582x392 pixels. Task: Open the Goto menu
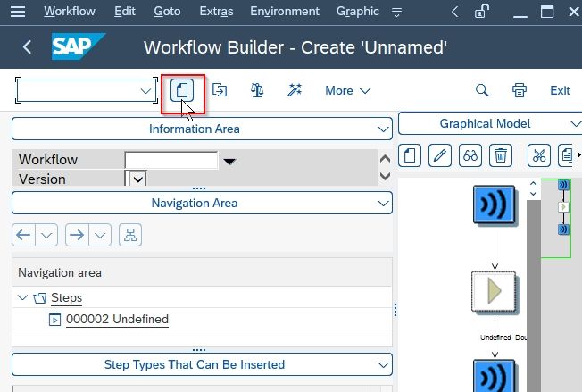tap(167, 12)
